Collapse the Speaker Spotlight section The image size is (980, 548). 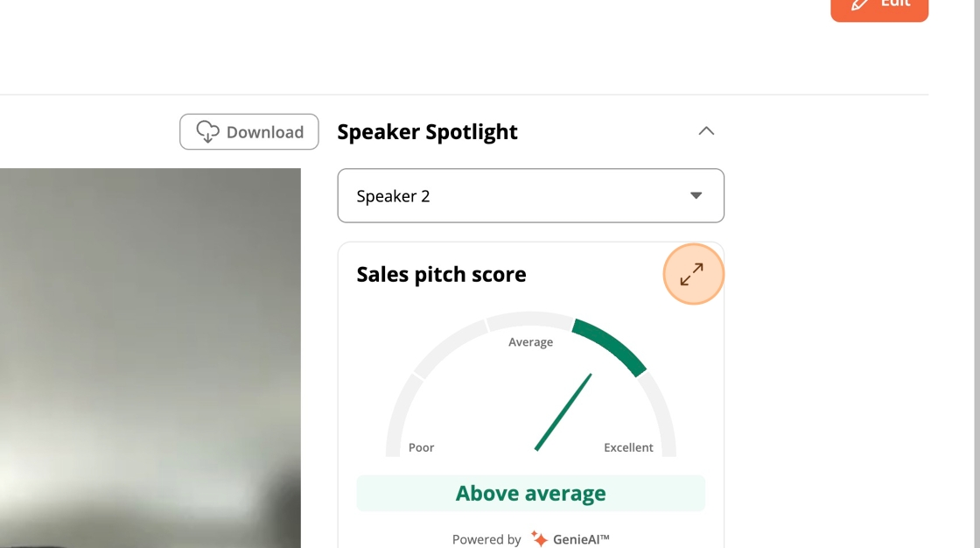[x=706, y=131]
